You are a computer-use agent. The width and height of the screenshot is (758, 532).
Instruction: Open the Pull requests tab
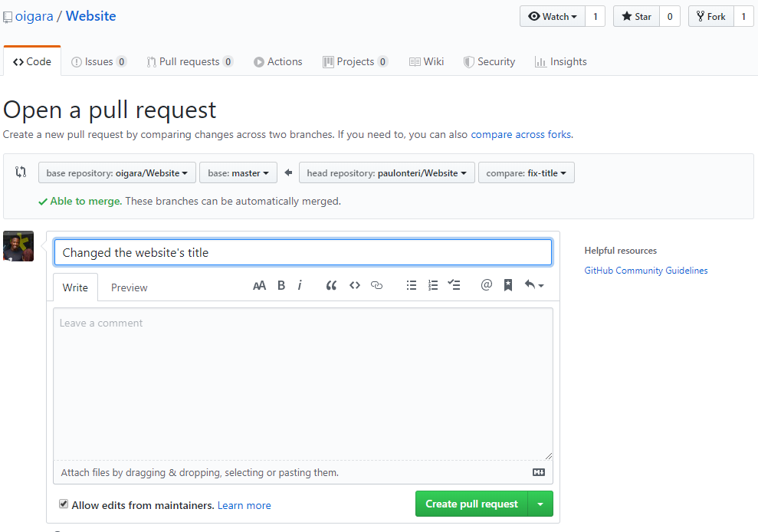189,61
